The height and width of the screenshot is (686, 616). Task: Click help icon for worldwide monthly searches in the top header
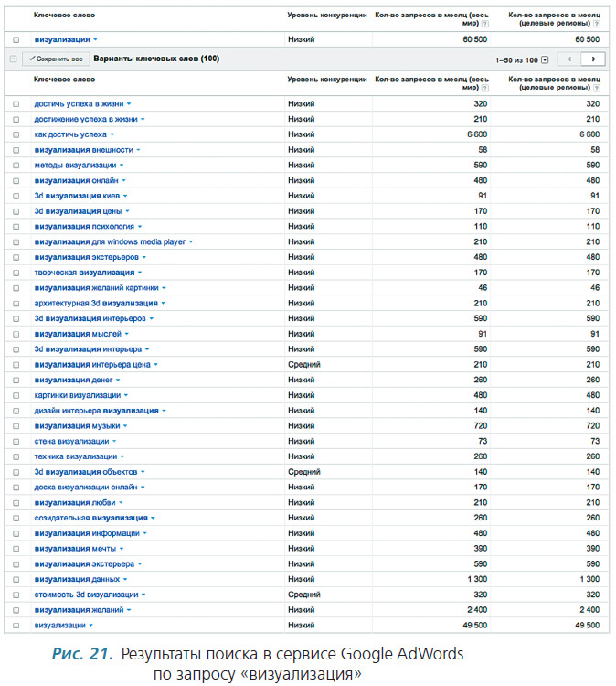[484, 24]
